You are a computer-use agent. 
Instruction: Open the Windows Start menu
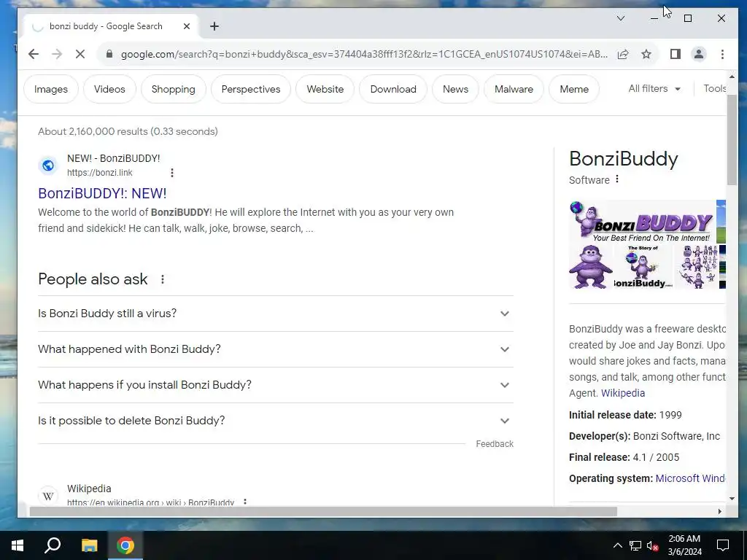click(18, 545)
